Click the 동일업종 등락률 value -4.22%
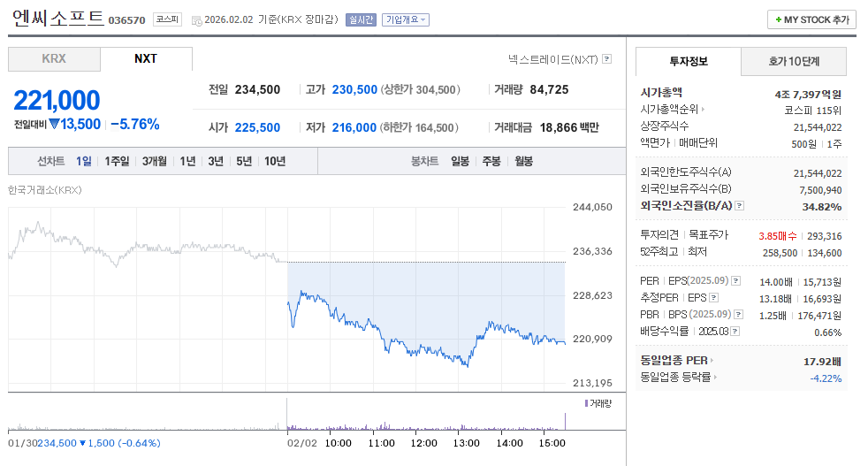 pos(826,379)
